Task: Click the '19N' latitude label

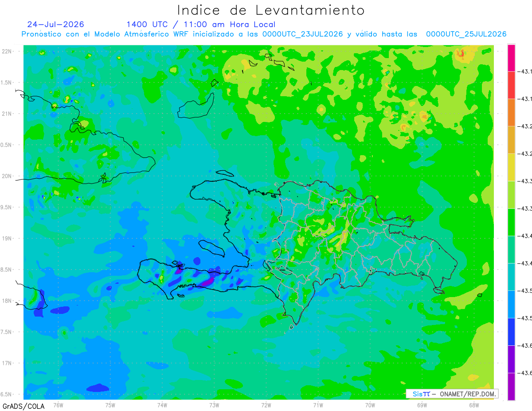Action: click(7, 239)
